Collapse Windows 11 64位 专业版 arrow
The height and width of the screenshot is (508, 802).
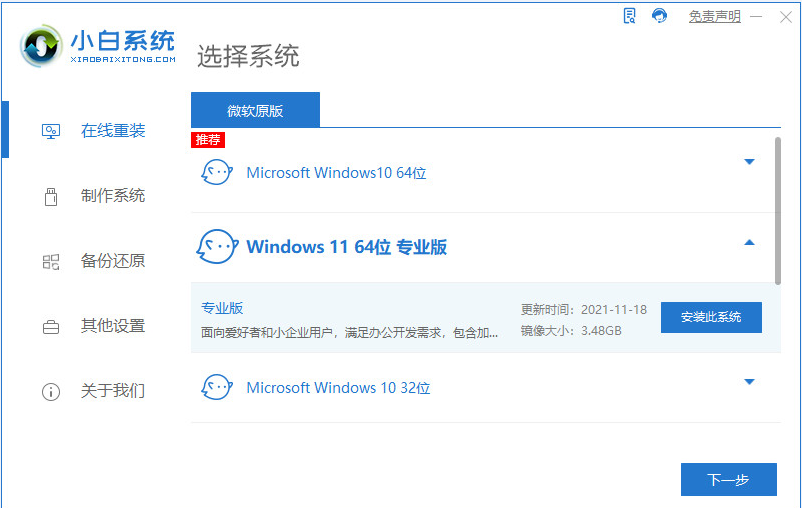pos(749,242)
